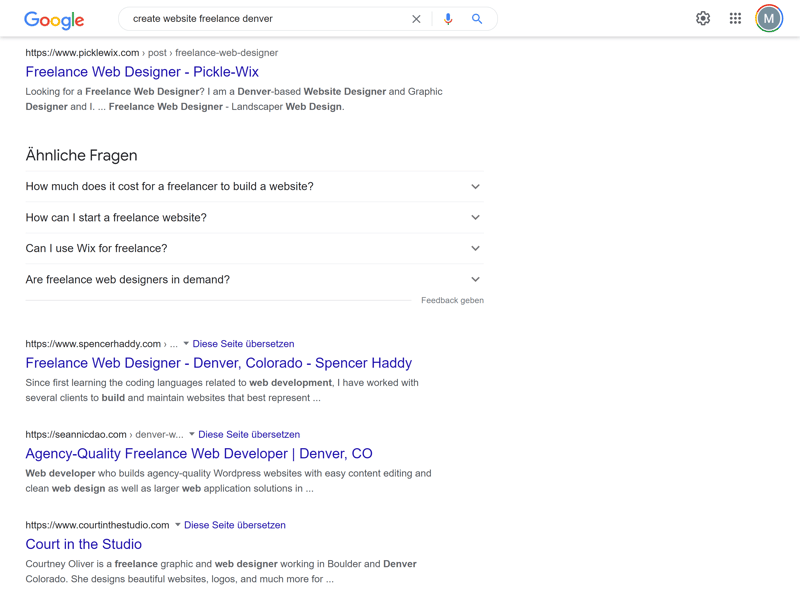
Task: Expand "How much does it cost" question
Action: coord(255,186)
